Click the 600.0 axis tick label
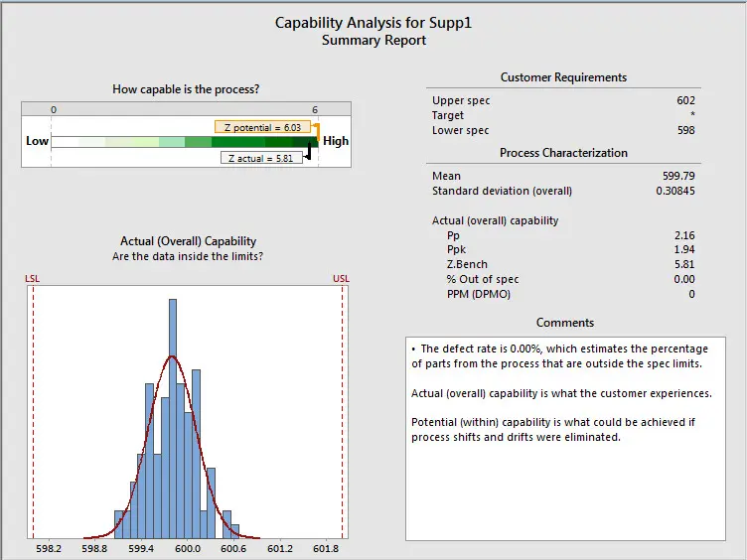 click(x=187, y=548)
